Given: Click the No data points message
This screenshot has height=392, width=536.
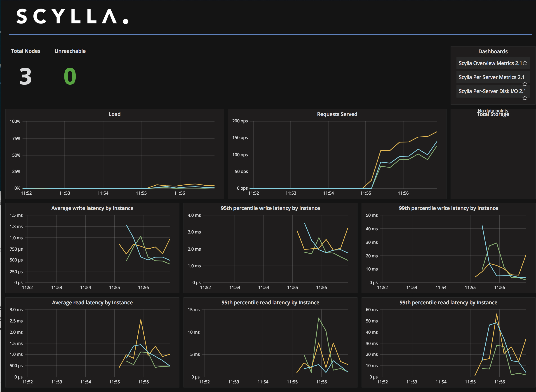Looking at the screenshot, I should click(x=493, y=111).
